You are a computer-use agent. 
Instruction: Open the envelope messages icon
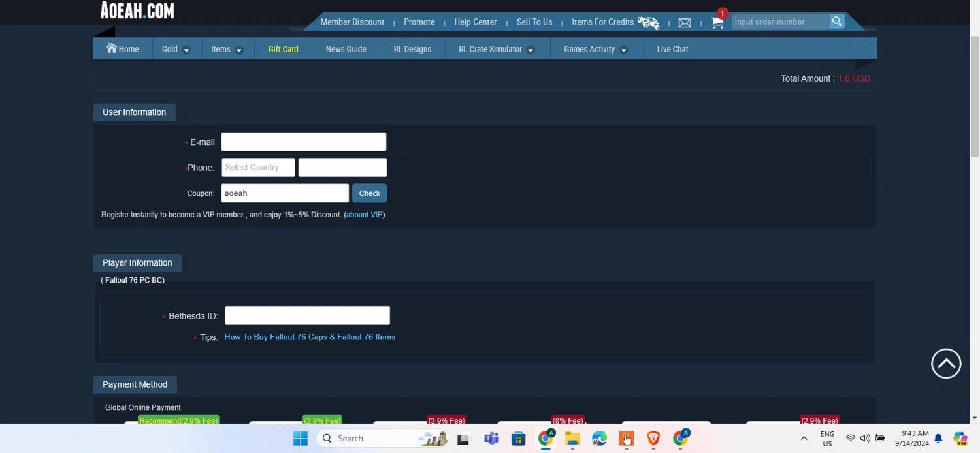(684, 23)
